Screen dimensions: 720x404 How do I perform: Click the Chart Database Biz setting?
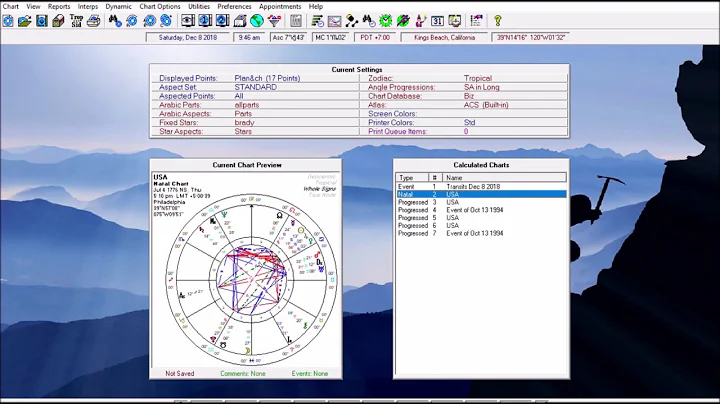[x=464, y=96]
